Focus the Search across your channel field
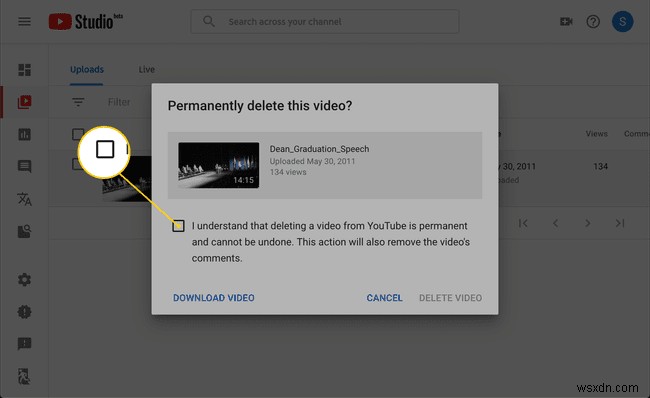Screen dimensions: 650x398 (x=325, y=22)
